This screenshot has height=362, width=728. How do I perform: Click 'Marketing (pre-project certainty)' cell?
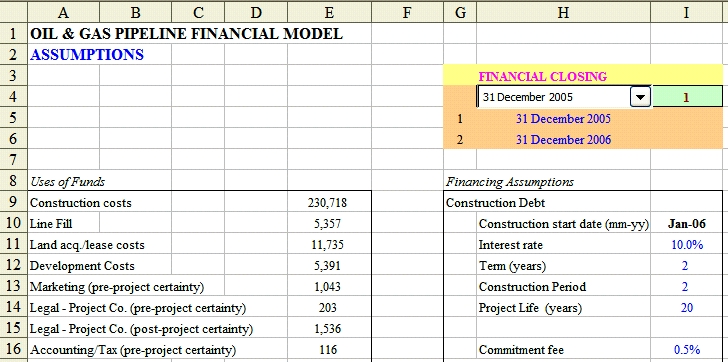coord(117,287)
